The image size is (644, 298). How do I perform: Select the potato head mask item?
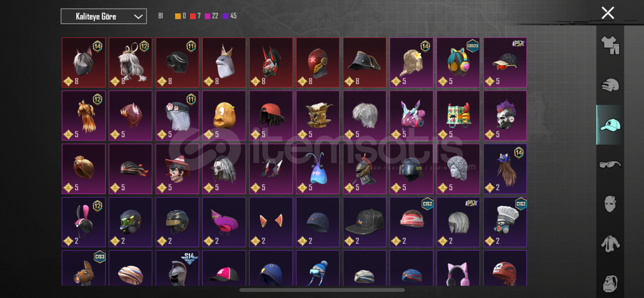(224, 116)
